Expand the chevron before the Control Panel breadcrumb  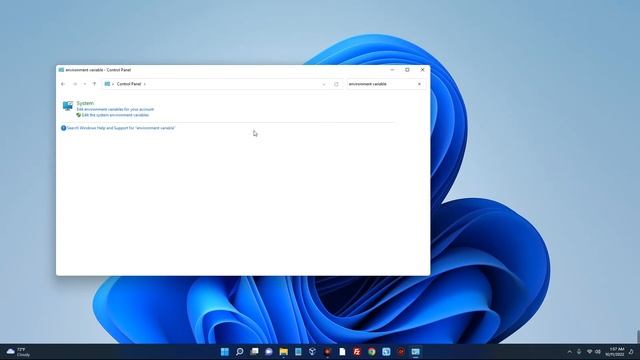coord(113,84)
